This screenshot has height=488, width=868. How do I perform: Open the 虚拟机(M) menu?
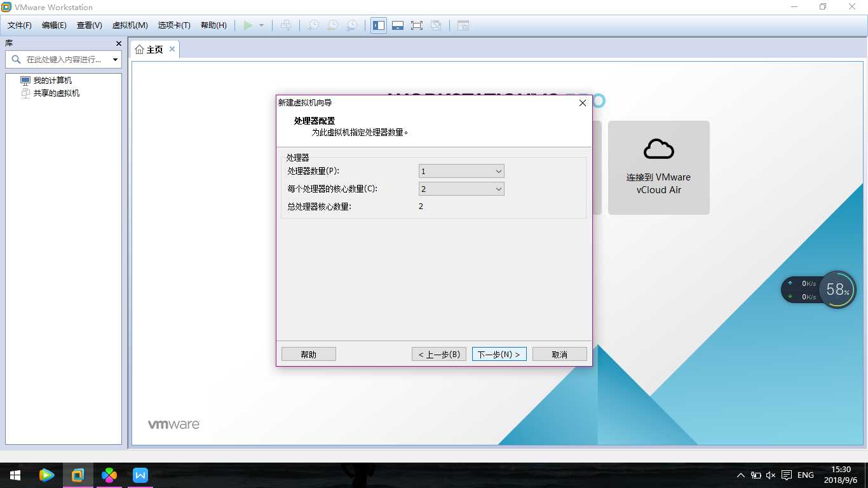click(x=130, y=25)
